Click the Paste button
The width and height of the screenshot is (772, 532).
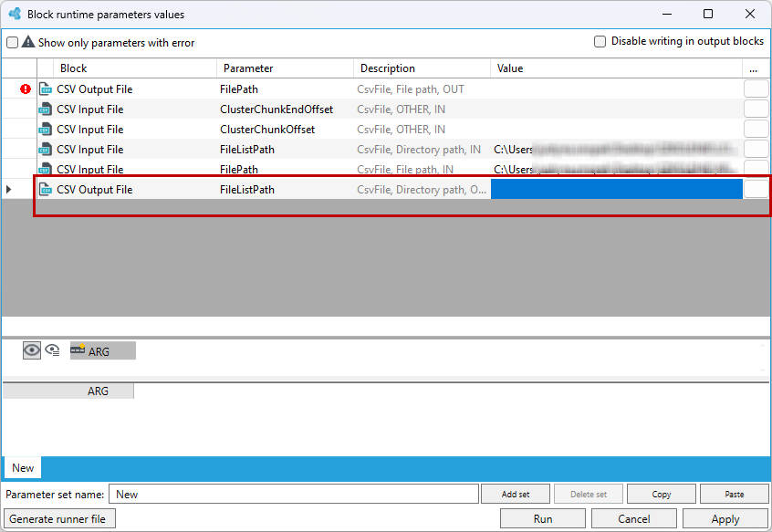coord(734,494)
